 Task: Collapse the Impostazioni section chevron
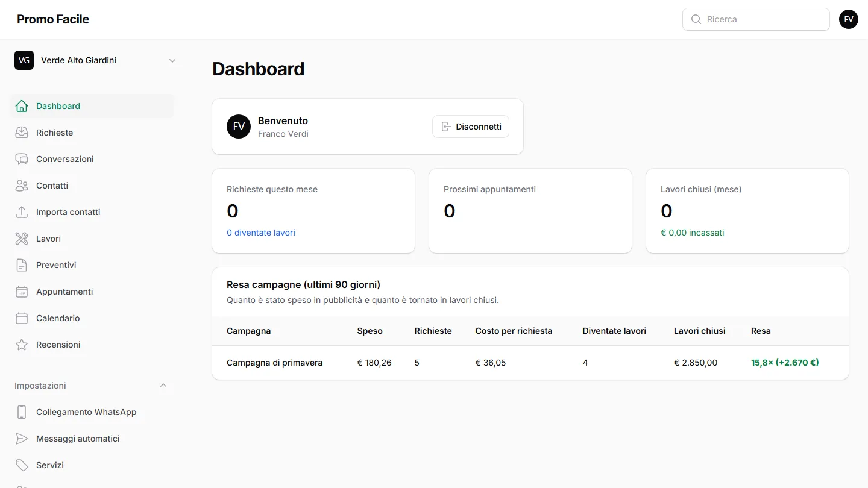point(163,386)
